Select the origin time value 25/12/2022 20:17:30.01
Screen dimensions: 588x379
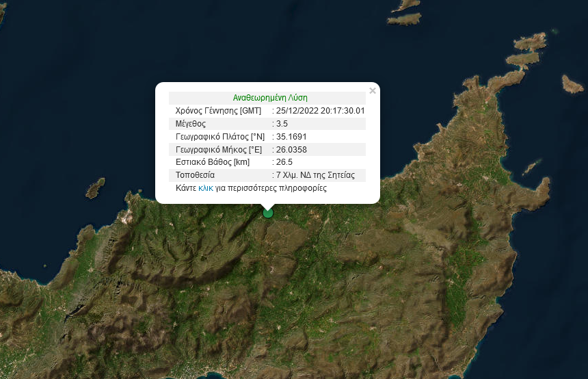point(320,111)
